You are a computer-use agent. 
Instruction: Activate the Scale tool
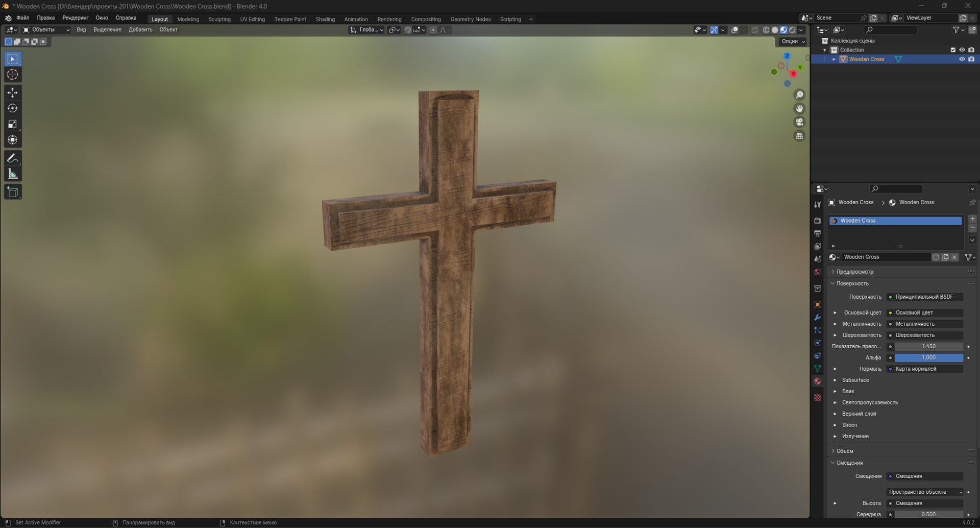(13, 124)
